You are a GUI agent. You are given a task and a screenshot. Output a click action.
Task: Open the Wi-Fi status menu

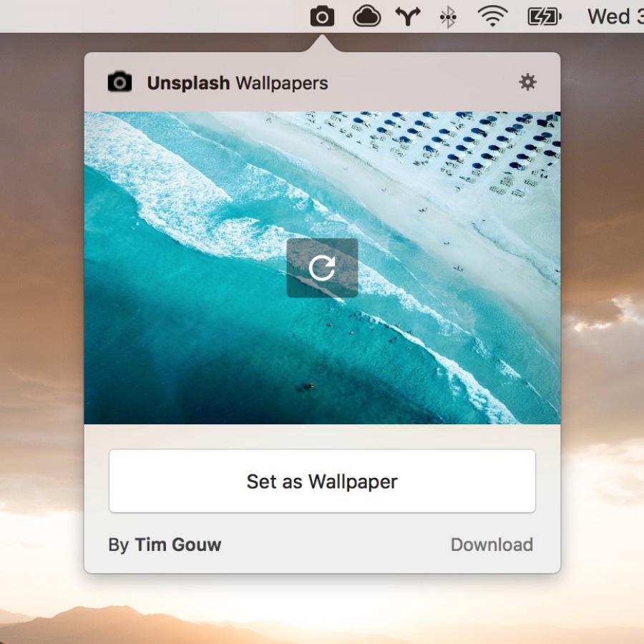pos(492,16)
